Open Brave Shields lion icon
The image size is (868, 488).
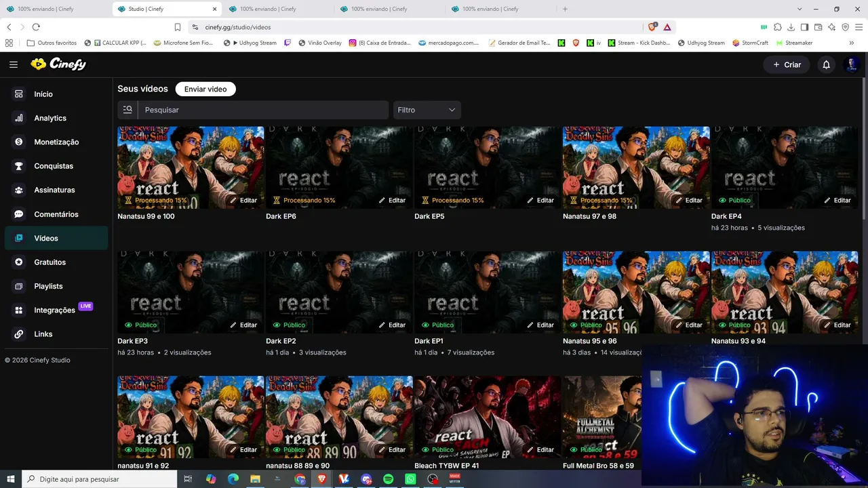point(652,27)
